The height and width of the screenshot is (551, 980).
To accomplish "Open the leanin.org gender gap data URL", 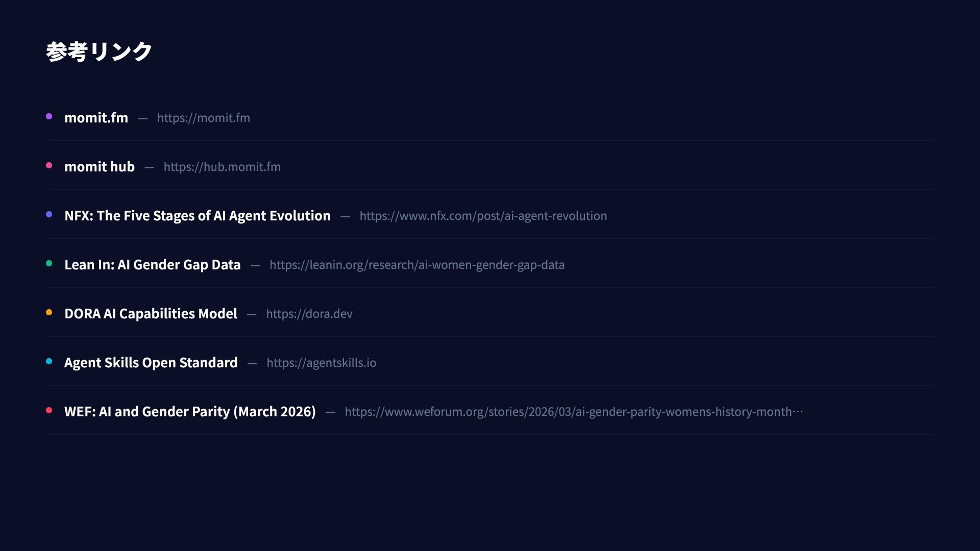I will pos(416,265).
